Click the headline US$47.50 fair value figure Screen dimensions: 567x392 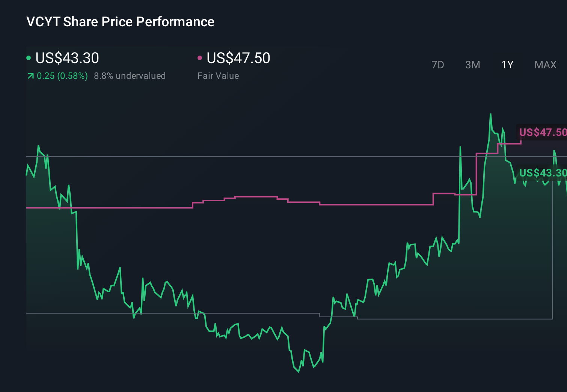[x=238, y=58]
